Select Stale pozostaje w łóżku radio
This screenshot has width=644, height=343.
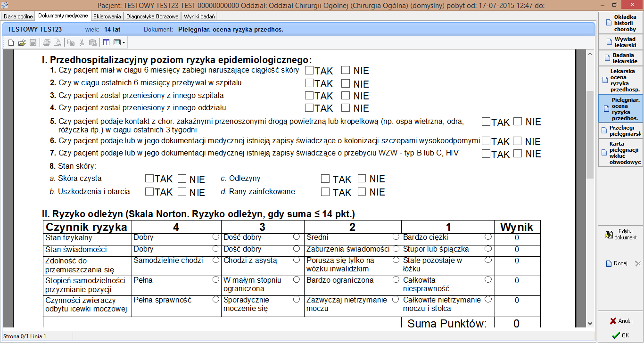pos(488,260)
